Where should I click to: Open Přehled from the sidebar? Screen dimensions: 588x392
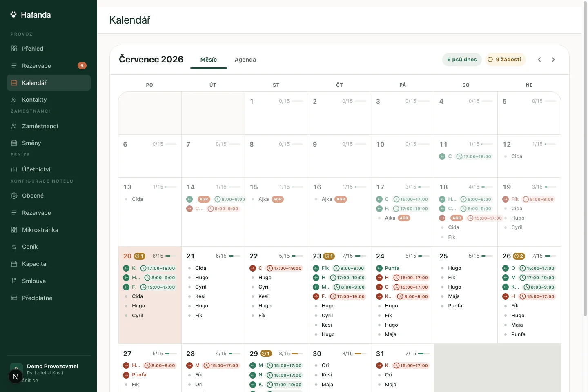click(49, 49)
